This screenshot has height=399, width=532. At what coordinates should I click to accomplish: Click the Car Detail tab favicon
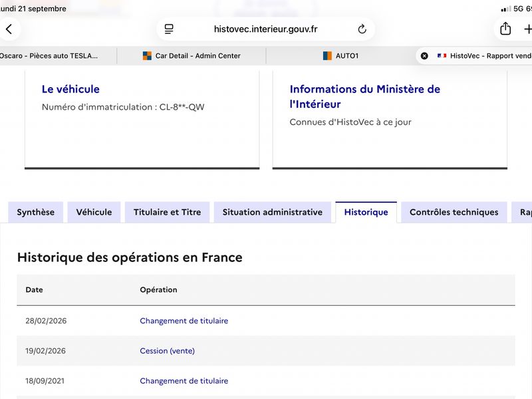(147, 56)
